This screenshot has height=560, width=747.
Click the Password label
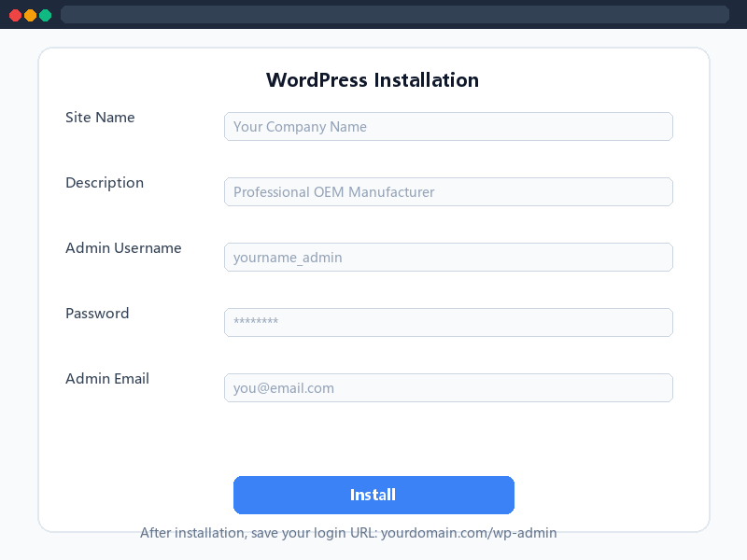tap(97, 314)
